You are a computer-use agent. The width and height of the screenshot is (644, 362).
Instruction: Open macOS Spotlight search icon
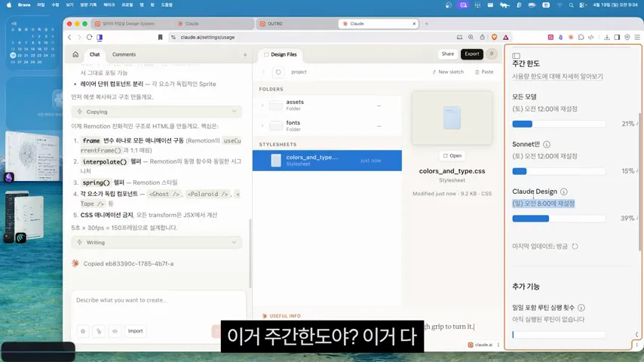[571, 5]
